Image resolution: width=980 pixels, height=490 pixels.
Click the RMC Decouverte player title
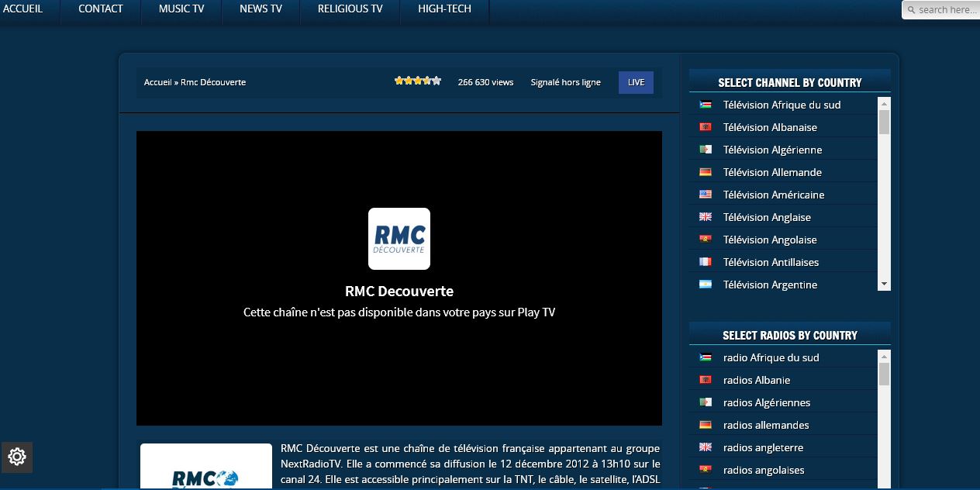point(399,292)
